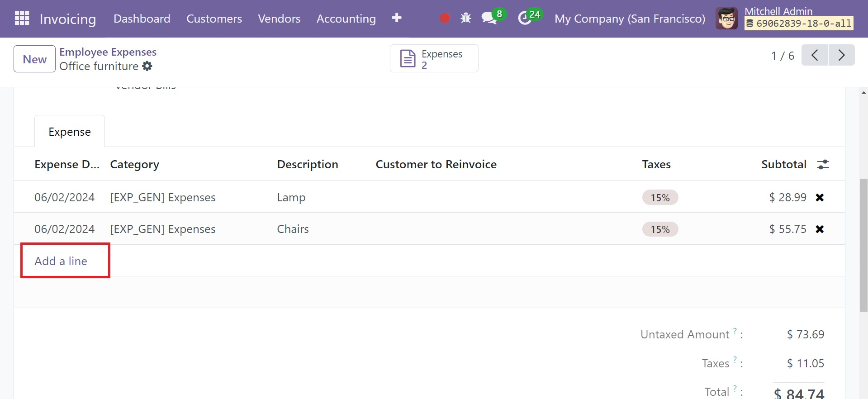Image resolution: width=868 pixels, height=399 pixels.
Task: Open the activities clock icon
Action: [525, 18]
